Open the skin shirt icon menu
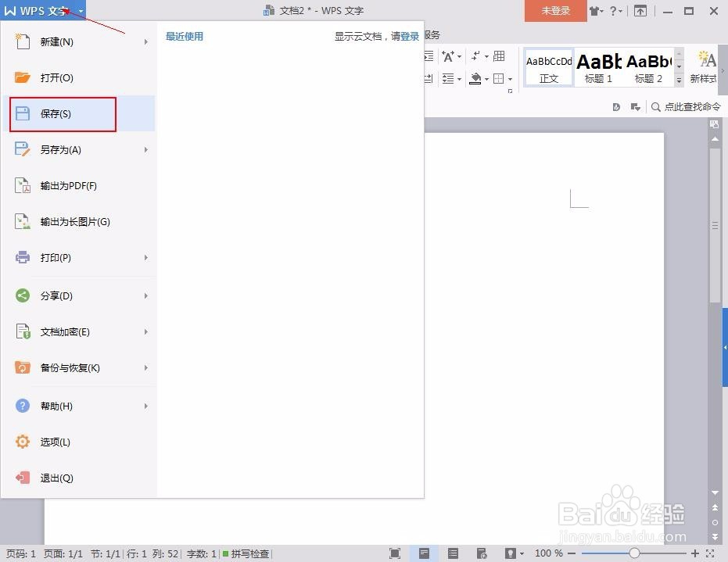 click(597, 11)
